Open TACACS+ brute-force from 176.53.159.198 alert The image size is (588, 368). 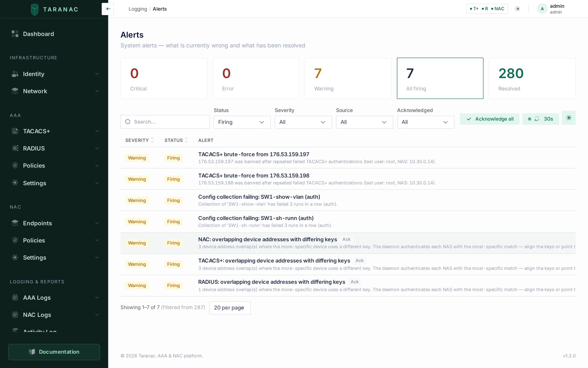[348, 179]
